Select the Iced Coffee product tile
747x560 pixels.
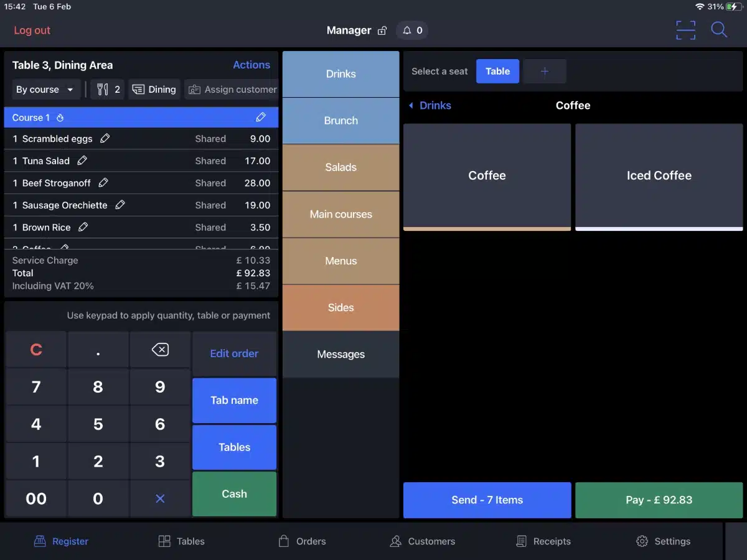click(659, 175)
